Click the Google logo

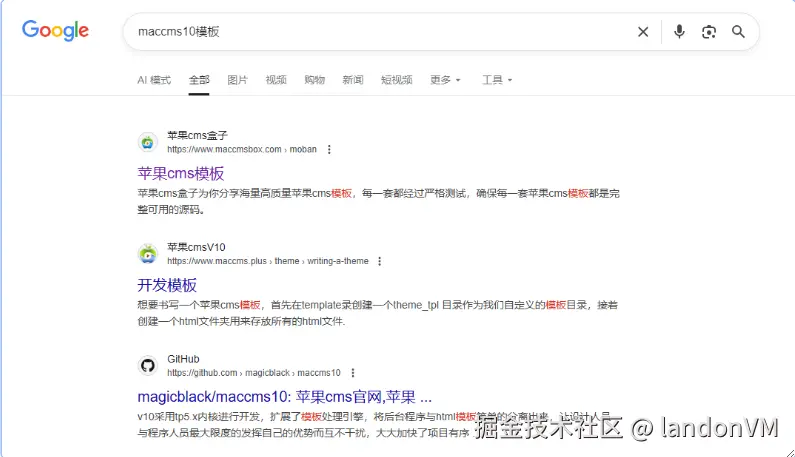pyautogui.click(x=55, y=31)
